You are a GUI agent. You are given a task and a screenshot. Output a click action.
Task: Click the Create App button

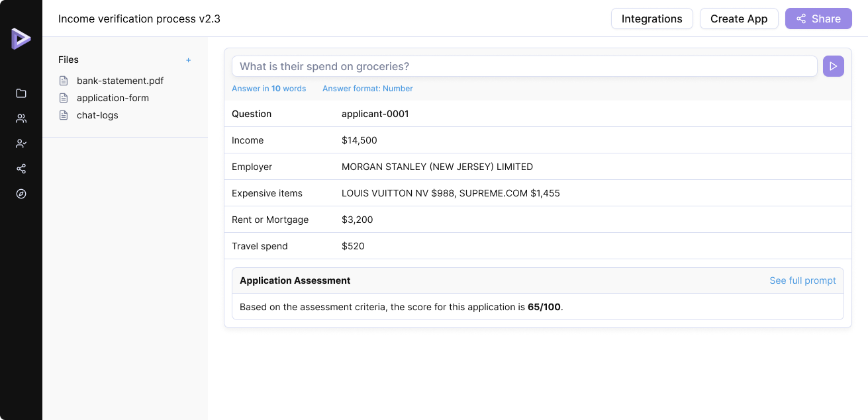pyautogui.click(x=738, y=19)
